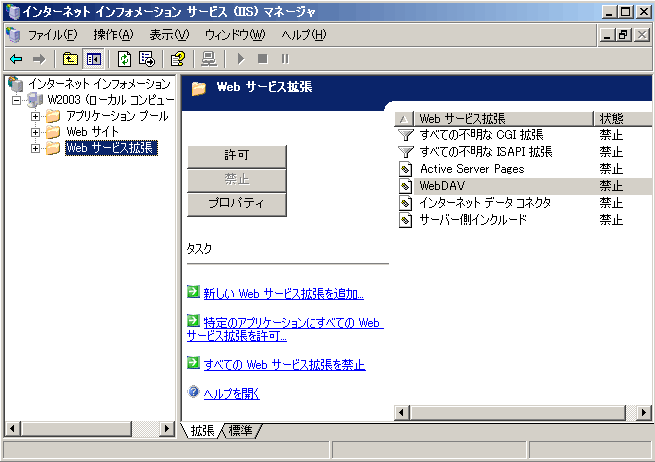The width and height of the screenshot is (655, 462).
Task: Click the Active Server Pages extension icon
Action: click(x=406, y=169)
